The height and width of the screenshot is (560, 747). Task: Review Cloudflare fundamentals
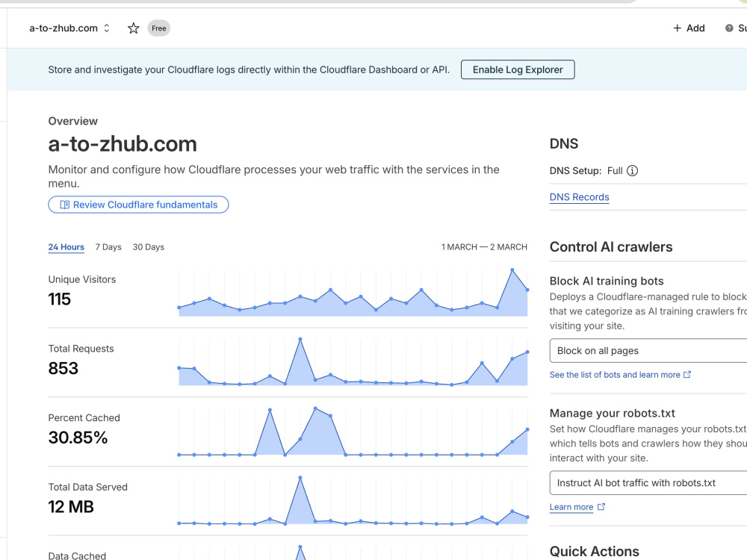(138, 205)
